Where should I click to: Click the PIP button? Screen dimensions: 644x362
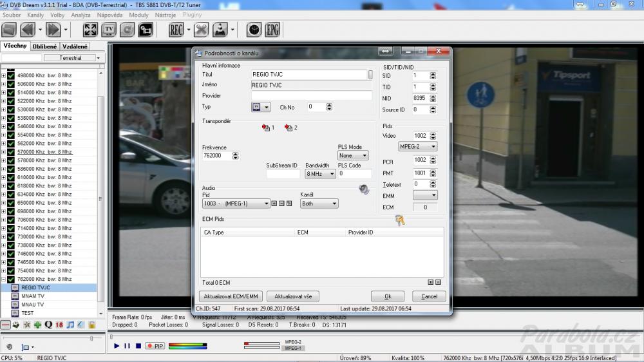(x=155, y=346)
